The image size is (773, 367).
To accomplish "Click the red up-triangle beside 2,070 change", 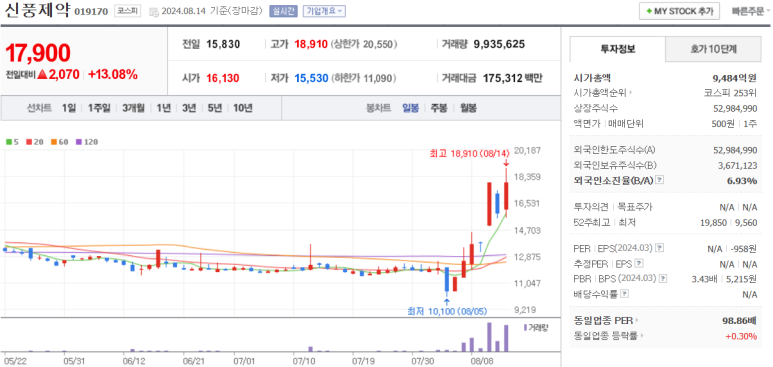I will coord(42,75).
